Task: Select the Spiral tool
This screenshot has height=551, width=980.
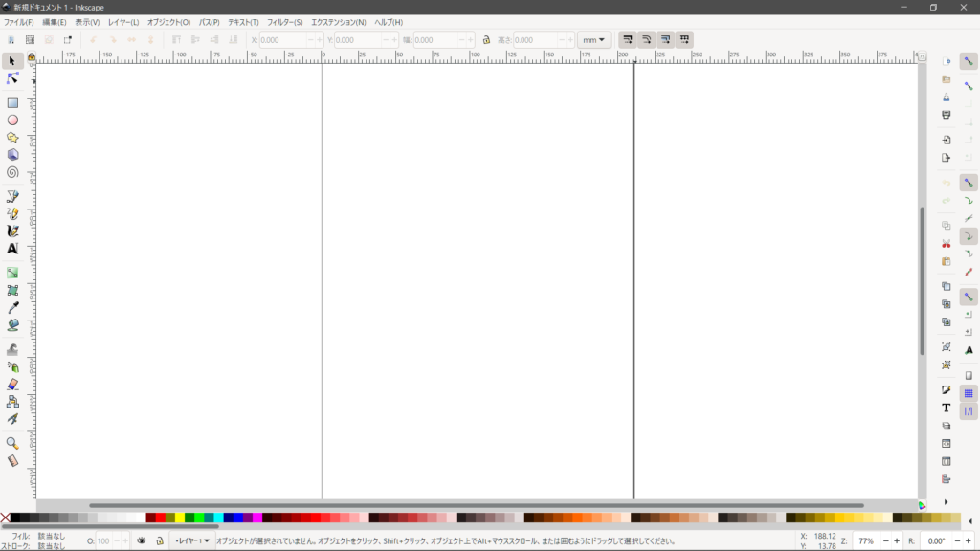Action: 12,172
